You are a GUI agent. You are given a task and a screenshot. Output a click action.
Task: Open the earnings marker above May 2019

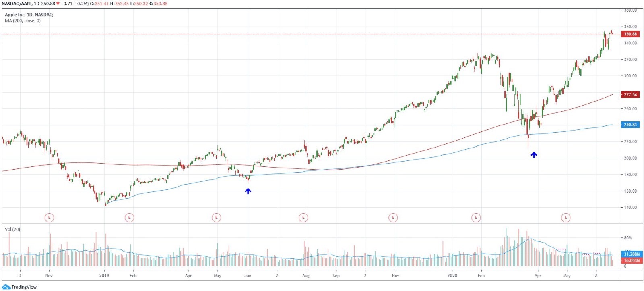coord(216,218)
